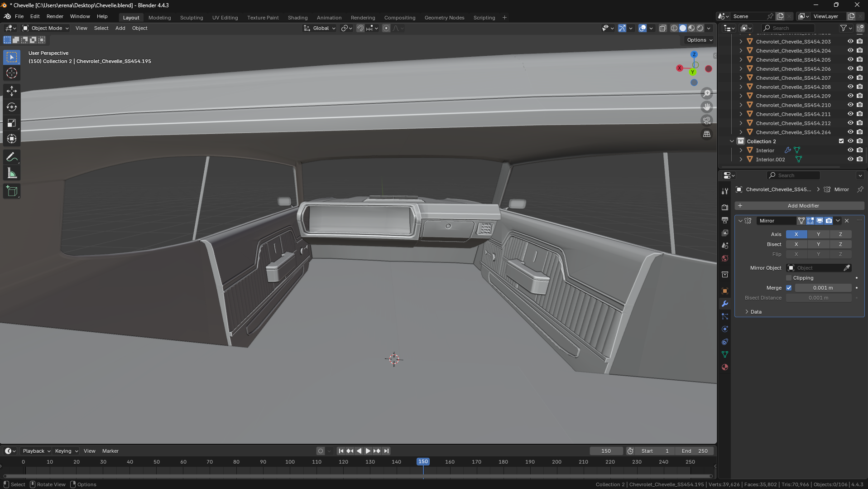The image size is (868, 489).
Task: Exclude Collection 2 from view layer
Action: 841,141
